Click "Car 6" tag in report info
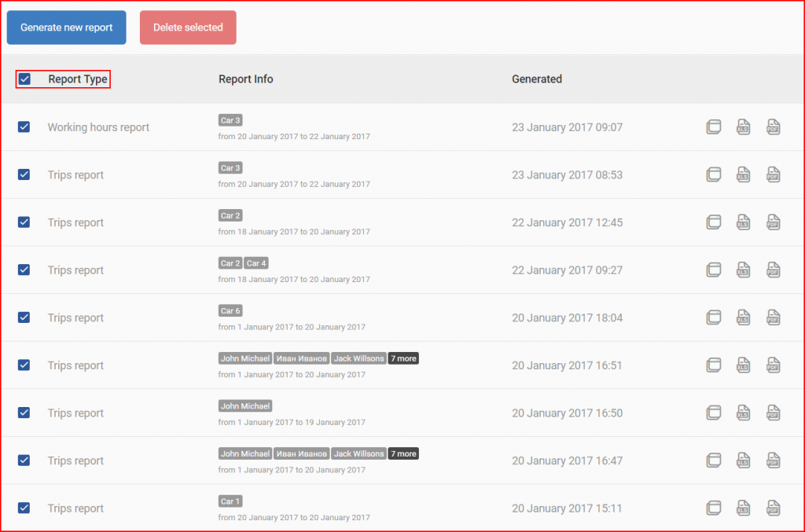This screenshot has width=805, height=532. click(x=230, y=311)
